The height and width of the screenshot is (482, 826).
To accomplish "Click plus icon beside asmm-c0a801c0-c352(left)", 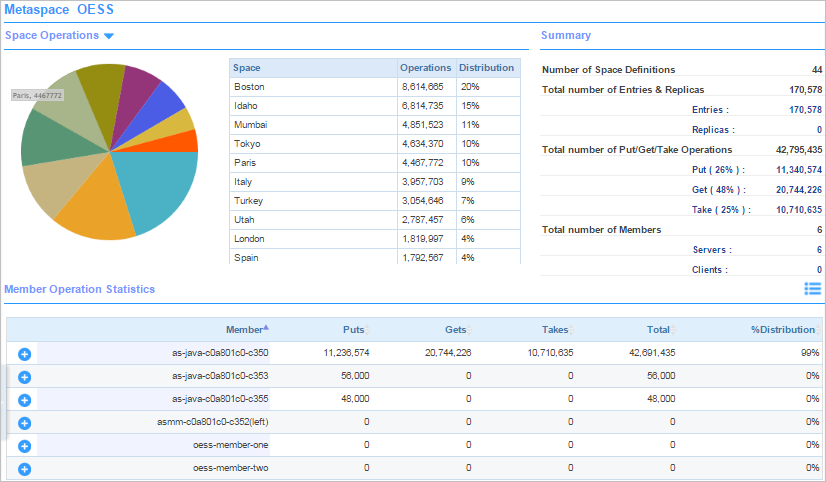I will (25, 422).
